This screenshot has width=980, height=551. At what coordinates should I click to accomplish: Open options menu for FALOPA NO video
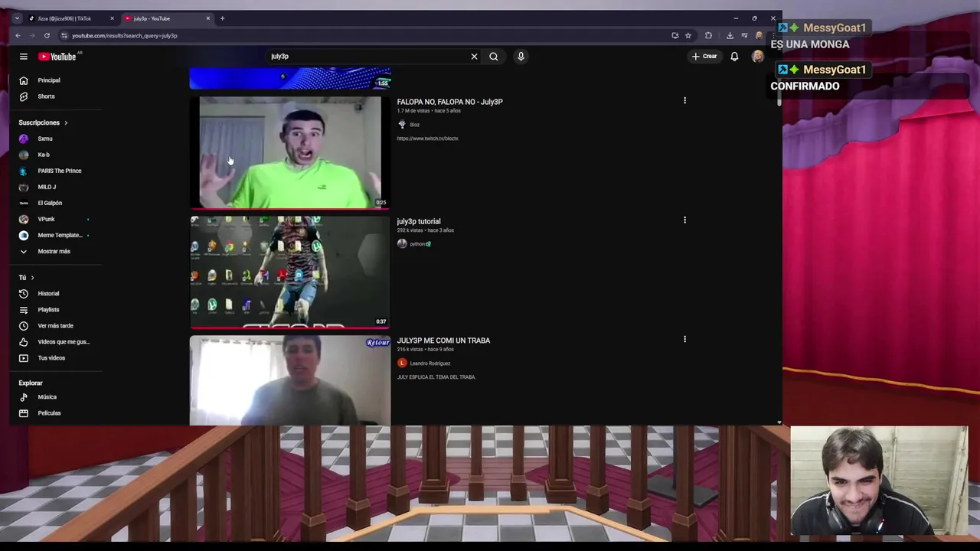coord(684,100)
